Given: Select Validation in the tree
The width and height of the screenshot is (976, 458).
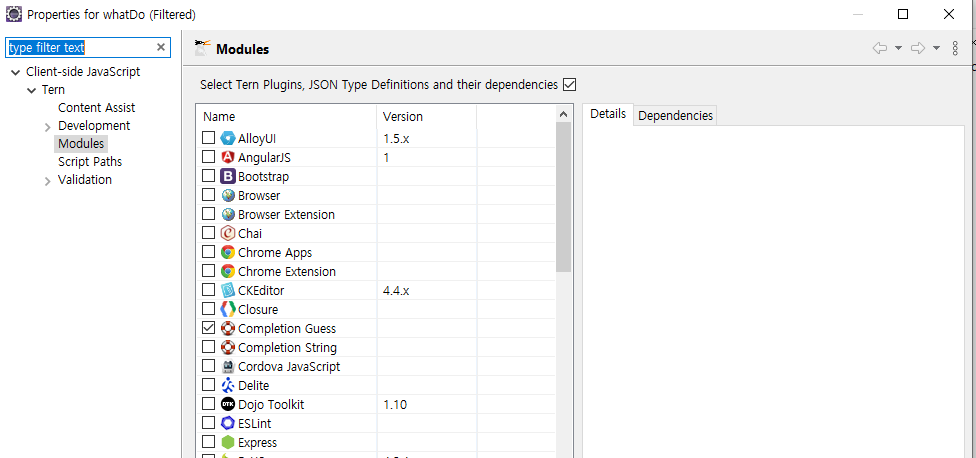Looking at the screenshot, I should [85, 180].
